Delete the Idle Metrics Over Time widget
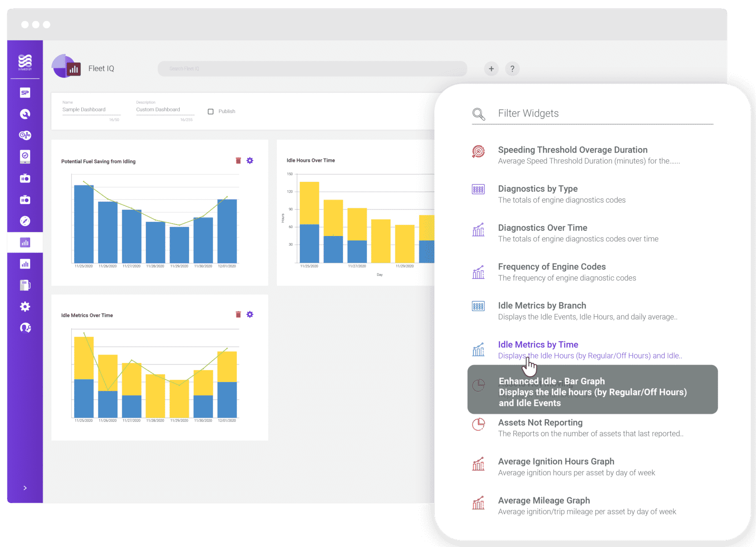This screenshot has width=756, height=547. click(x=239, y=314)
